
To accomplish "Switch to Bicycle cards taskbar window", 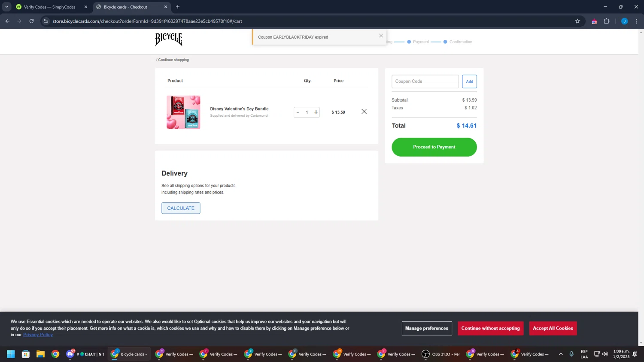I will (129, 354).
